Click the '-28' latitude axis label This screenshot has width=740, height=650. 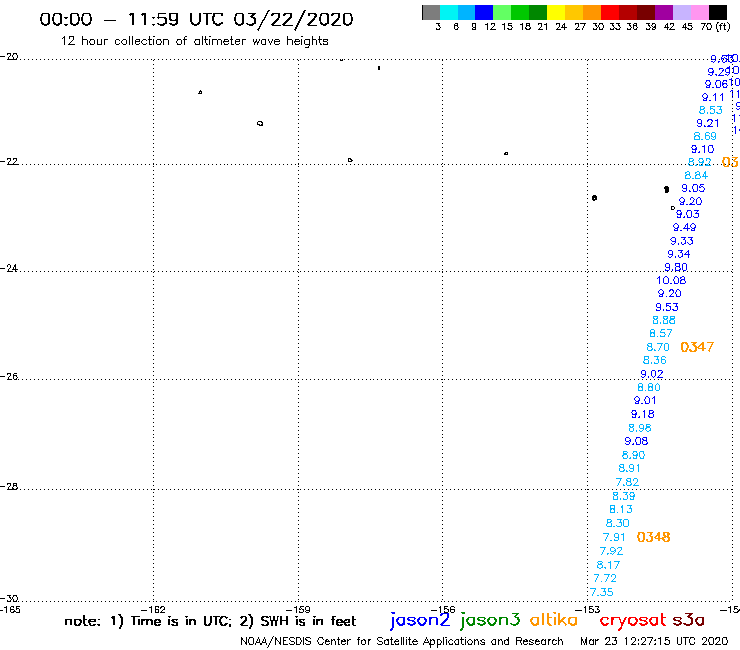tap(9, 487)
